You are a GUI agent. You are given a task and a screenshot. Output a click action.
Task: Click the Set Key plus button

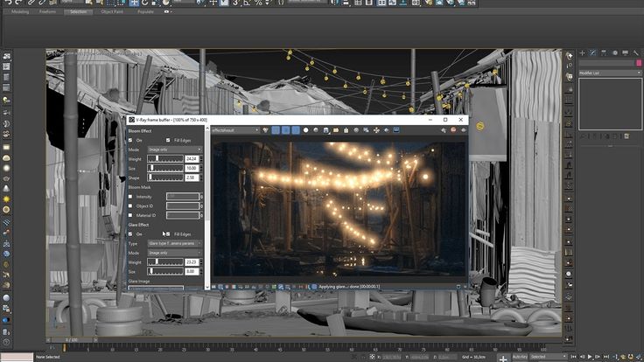(x=503, y=359)
